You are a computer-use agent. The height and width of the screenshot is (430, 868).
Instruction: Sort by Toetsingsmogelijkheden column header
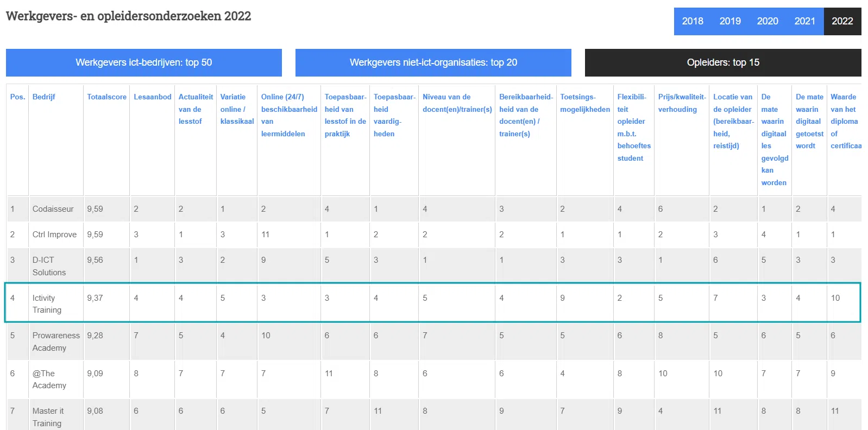(x=585, y=103)
